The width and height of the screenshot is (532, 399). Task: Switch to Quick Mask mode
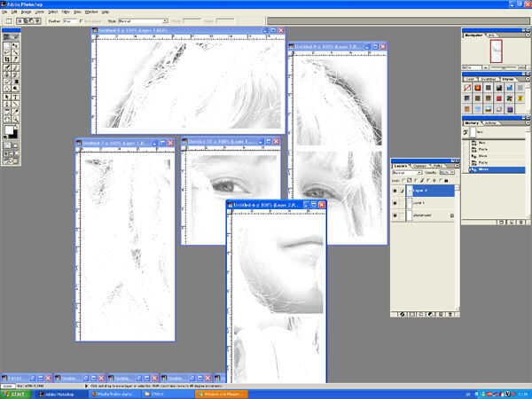click(15, 145)
